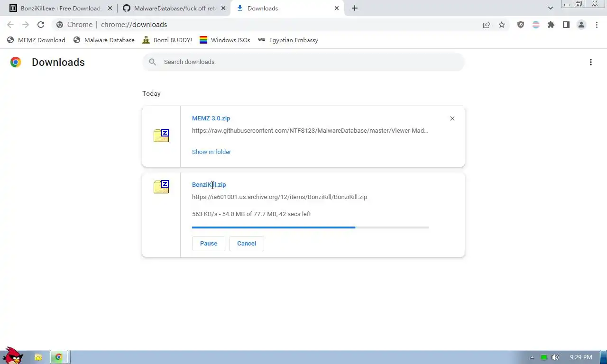
Task: Close the BonziKill.exe tab
Action: (x=109, y=8)
